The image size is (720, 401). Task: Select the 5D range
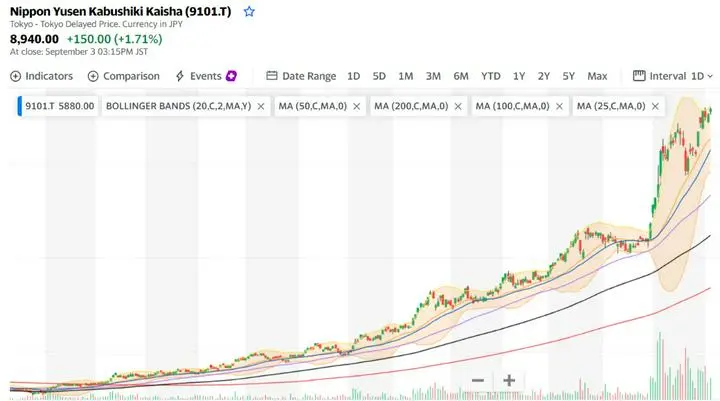click(379, 76)
